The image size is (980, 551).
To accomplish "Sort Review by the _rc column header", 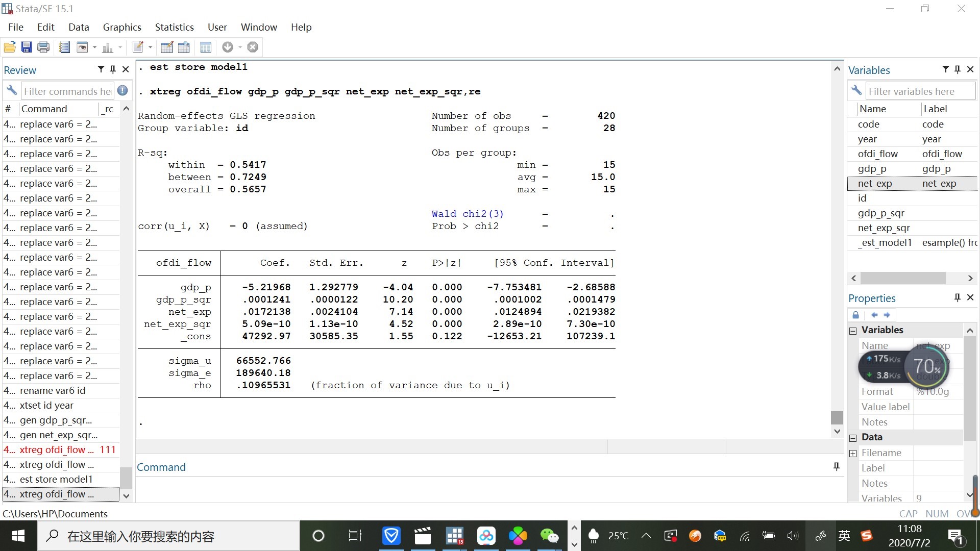I will pyautogui.click(x=109, y=109).
